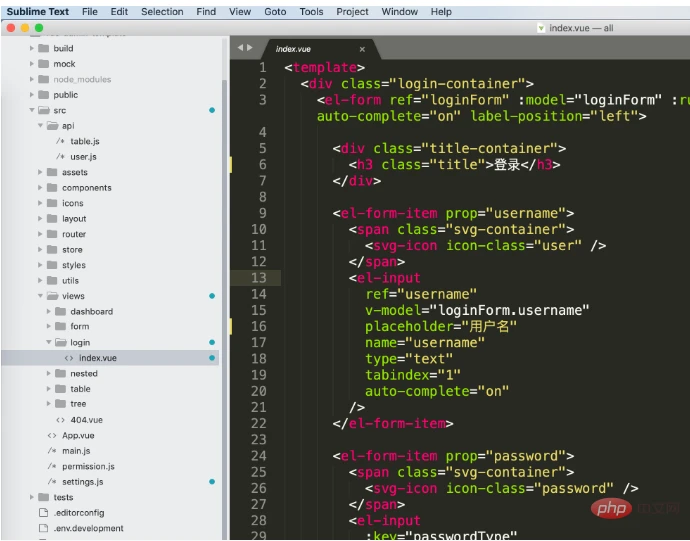Click the table.js file icon
690x541 pixels.
coord(60,141)
